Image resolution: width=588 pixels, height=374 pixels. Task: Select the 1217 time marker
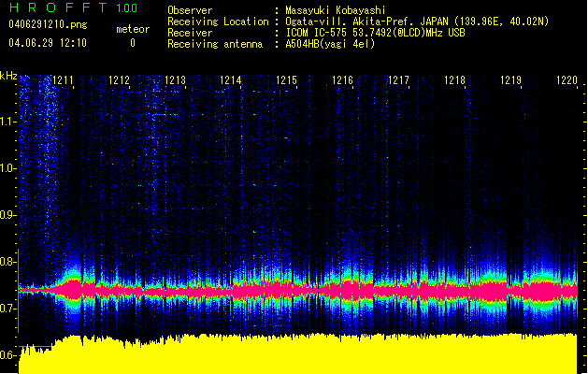(399, 81)
